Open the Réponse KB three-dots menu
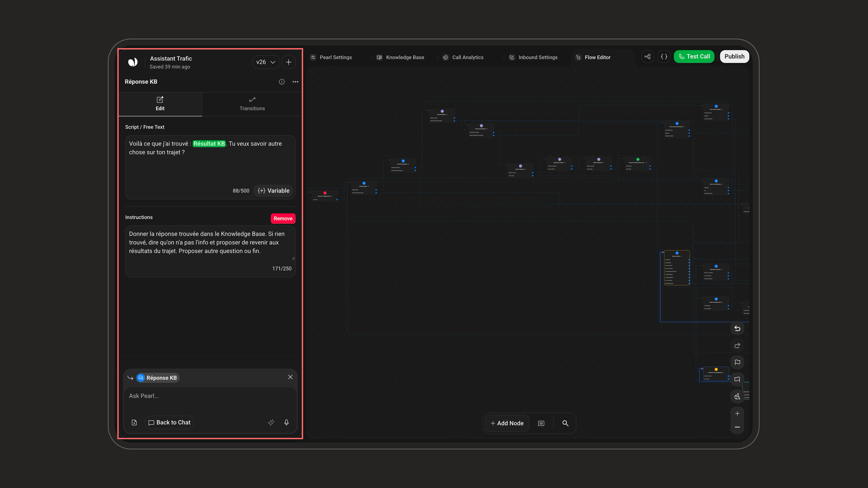868x488 pixels. pos(295,82)
